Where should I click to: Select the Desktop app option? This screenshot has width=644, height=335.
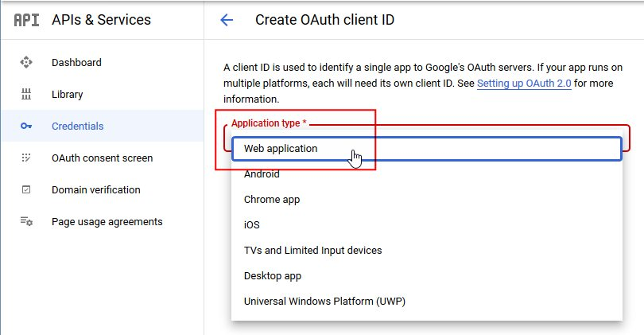click(273, 276)
